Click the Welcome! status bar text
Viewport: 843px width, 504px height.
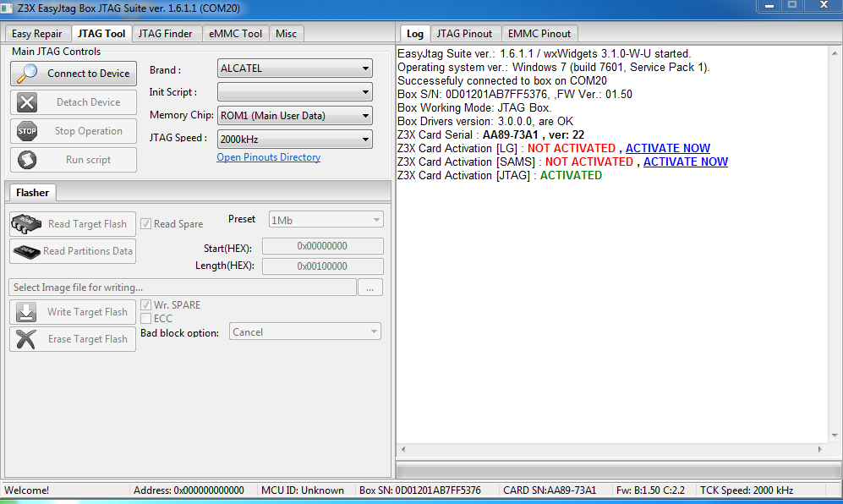(x=26, y=490)
